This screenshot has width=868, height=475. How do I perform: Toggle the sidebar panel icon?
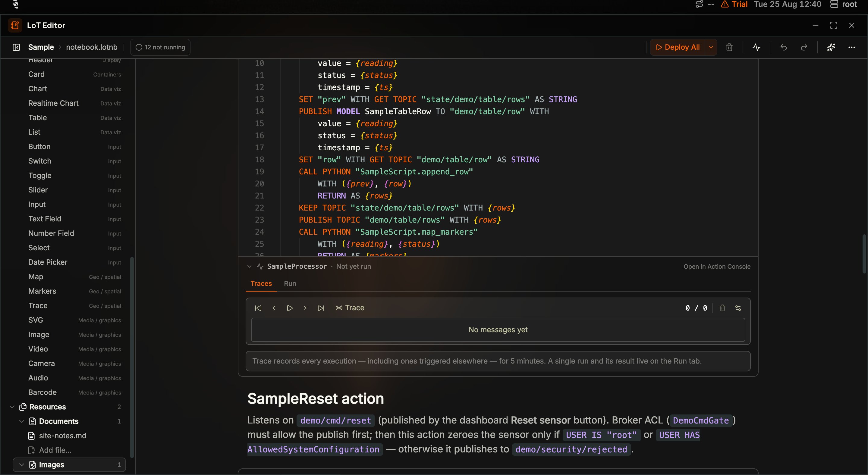[16, 47]
